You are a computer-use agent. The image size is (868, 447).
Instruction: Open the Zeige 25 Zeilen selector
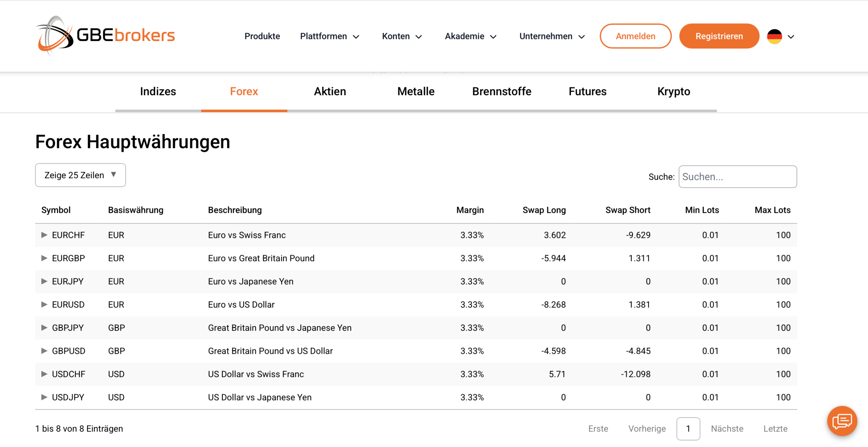(80, 175)
